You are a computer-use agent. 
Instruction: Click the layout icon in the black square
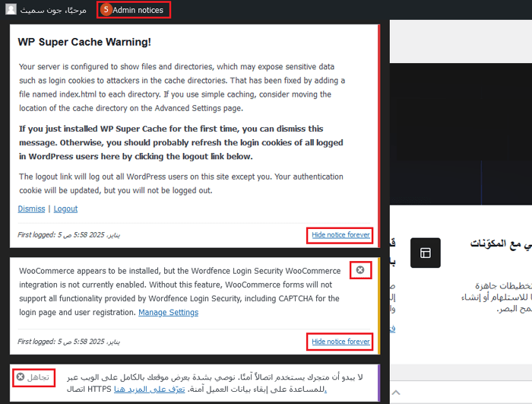click(x=425, y=253)
